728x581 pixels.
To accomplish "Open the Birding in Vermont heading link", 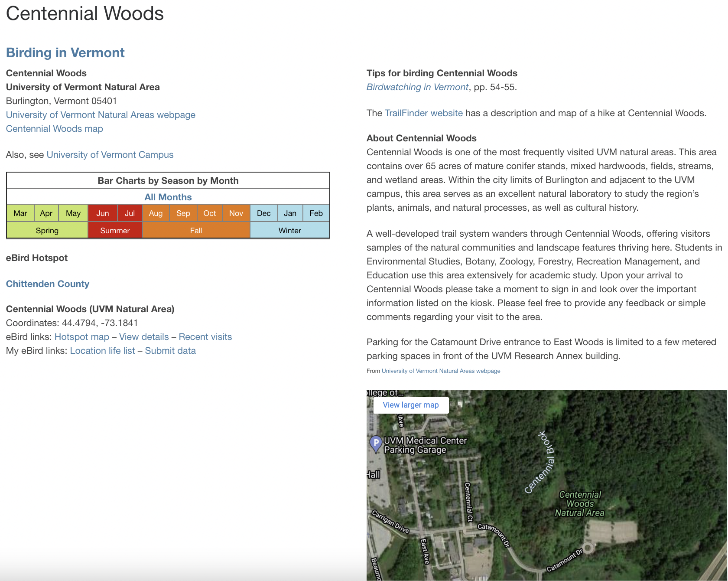I will click(x=65, y=53).
